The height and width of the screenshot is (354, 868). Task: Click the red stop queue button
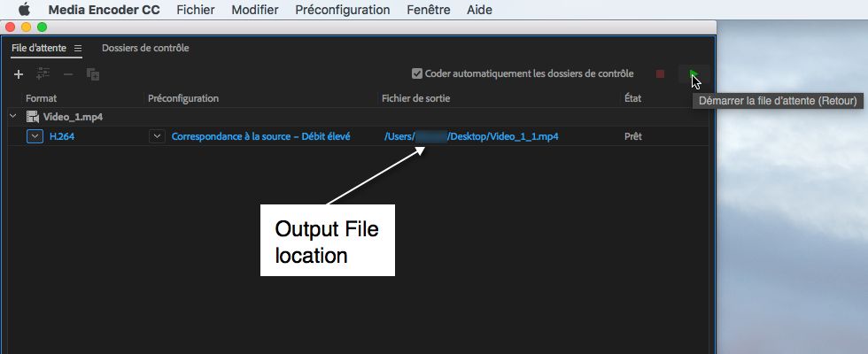pyautogui.click(x=660, y=73)
